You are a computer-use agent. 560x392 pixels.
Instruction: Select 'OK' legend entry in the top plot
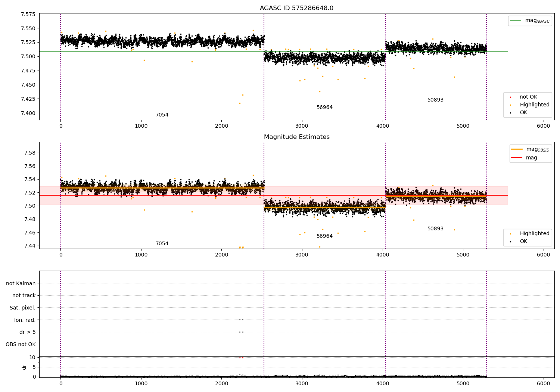click(x=523, y=113)
